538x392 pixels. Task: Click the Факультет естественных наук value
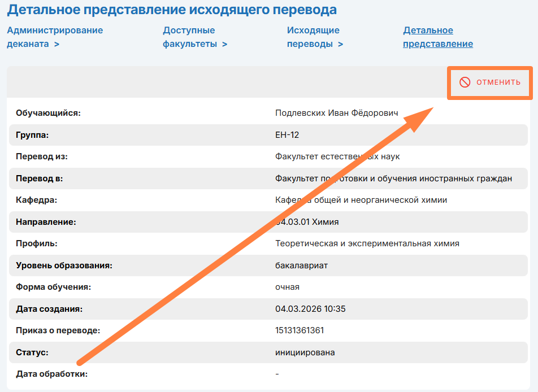tap(337, 156)
